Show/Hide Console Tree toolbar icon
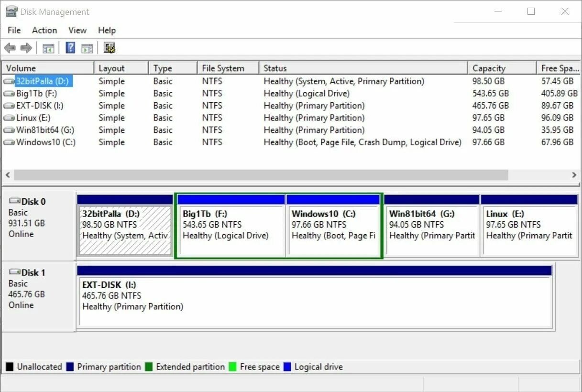This screenshot has height=392, width=582. coord(48,48)
